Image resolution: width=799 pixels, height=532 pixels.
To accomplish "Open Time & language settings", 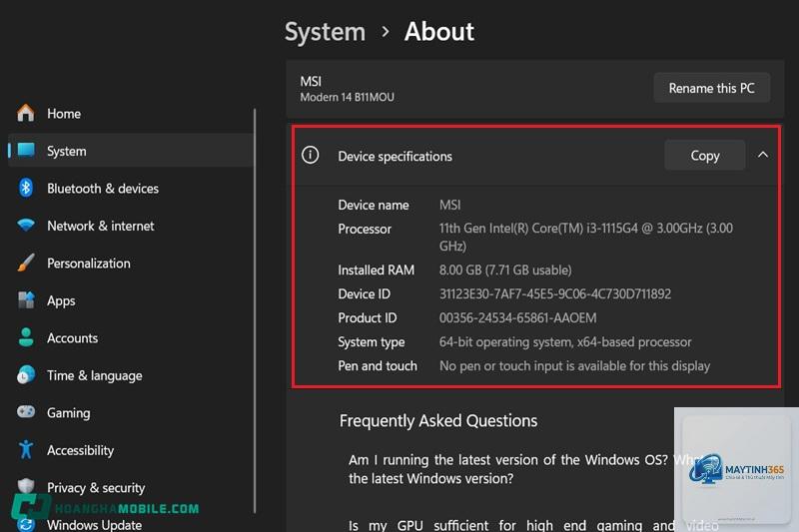I will tap(131, 375).
